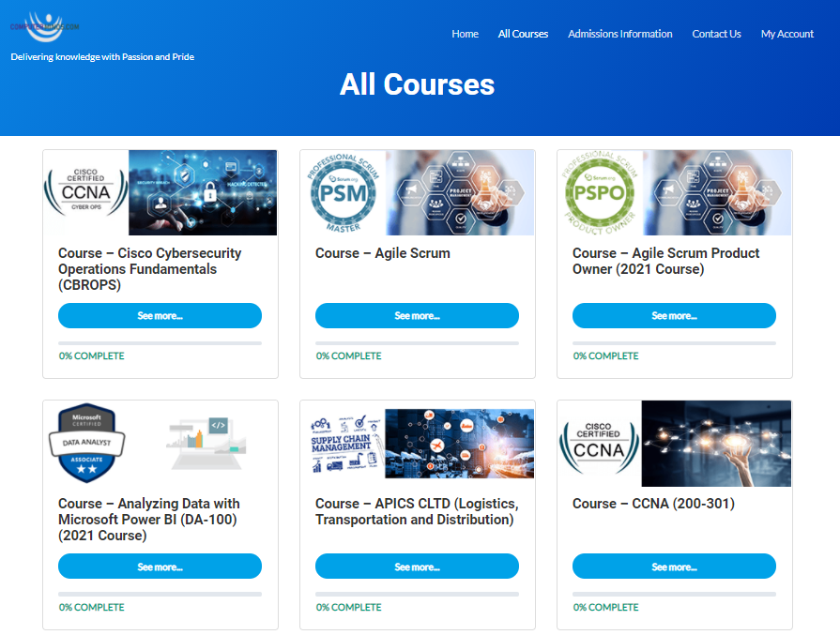This screenshot has height=635, width=840.
Task: Click the Cisco Certified CCNA badge for 200-301
Action: pos(599,447)
